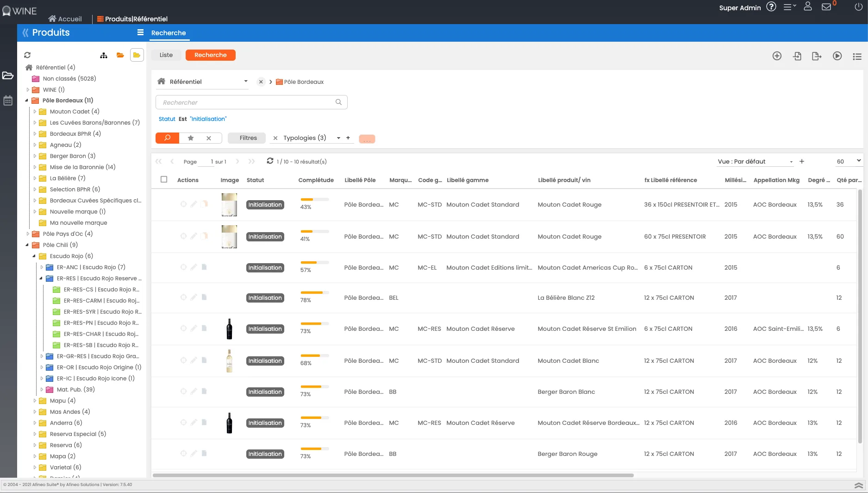Remove Typologies filter with X
Image resolution: width=868 pixels, height=493 pixels.
(275, 138)
